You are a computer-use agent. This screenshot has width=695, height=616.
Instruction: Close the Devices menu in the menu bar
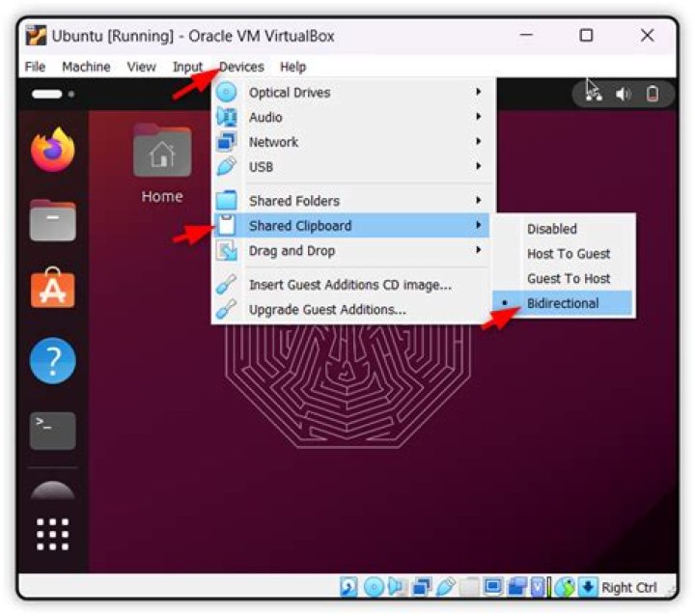click(x=241, y=67)
